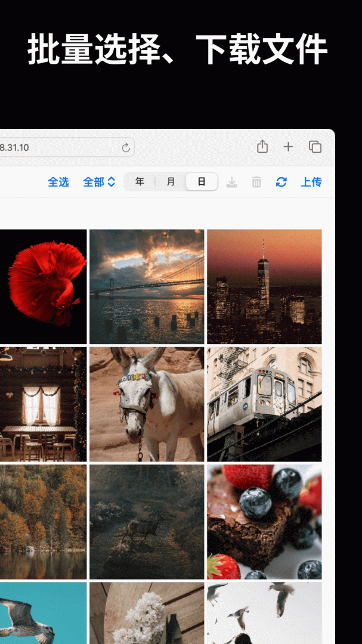
Task: Open the red betta fish photo
Action: pyautogui.click(x=43, y=286)
